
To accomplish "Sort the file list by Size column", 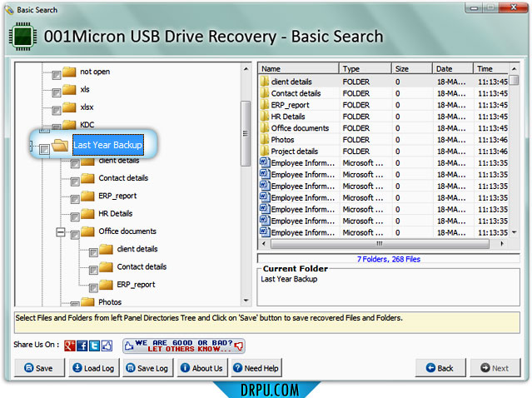I will [x=412, y=69].
